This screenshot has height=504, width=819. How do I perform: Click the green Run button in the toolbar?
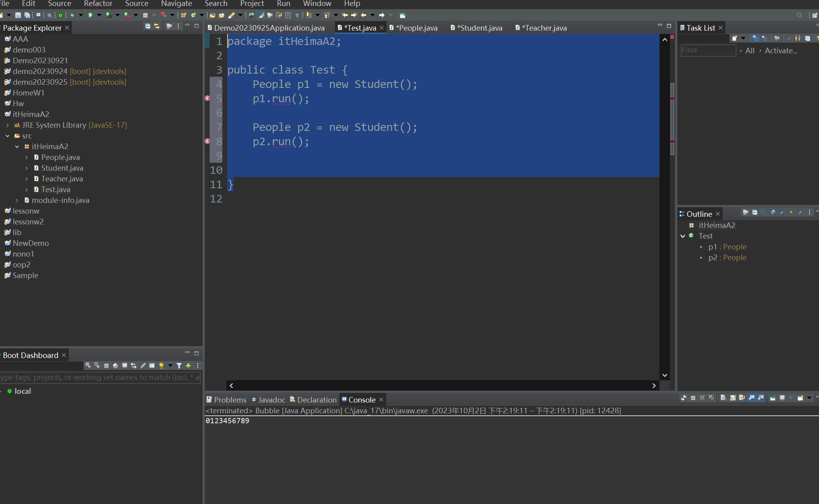(x=90, y=15)
